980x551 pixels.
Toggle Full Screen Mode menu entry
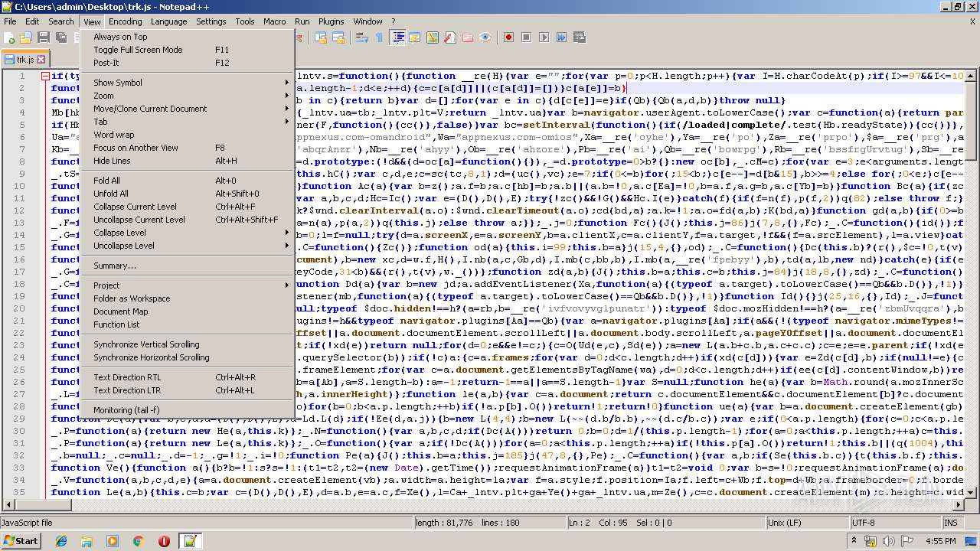click(188, 50)
